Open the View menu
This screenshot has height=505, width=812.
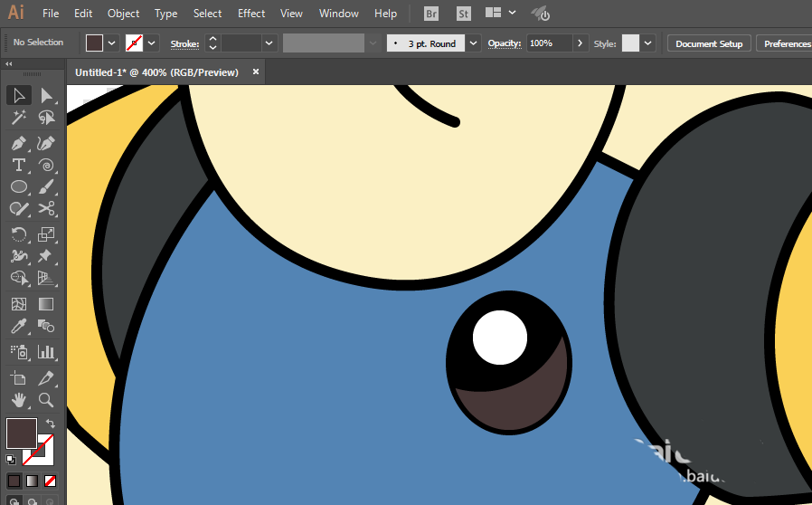(x=291, y=14)
